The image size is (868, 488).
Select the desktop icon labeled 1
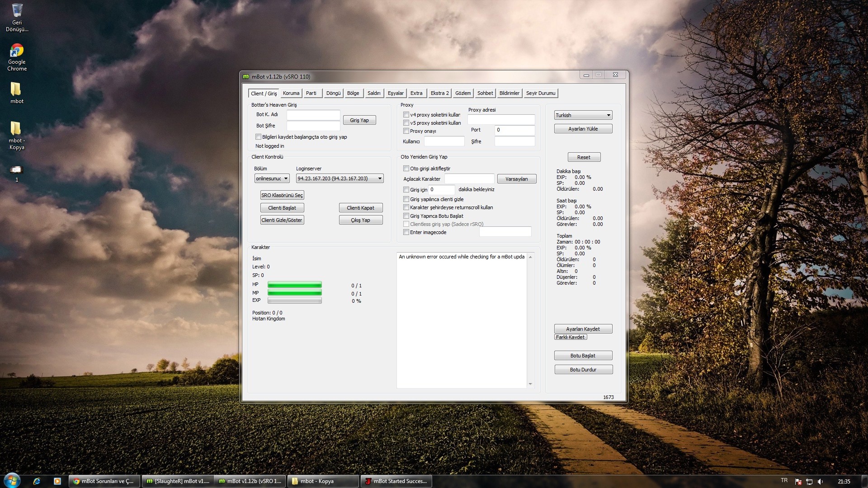[x=17, y=173]
